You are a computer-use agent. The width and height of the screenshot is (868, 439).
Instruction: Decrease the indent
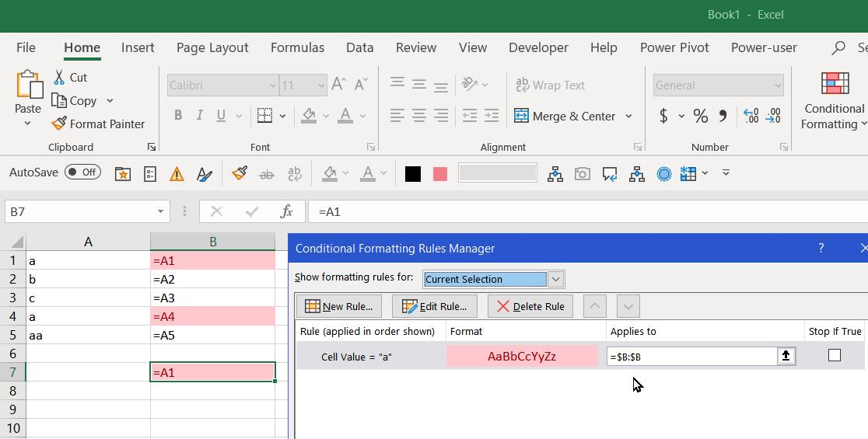point(470,116)
